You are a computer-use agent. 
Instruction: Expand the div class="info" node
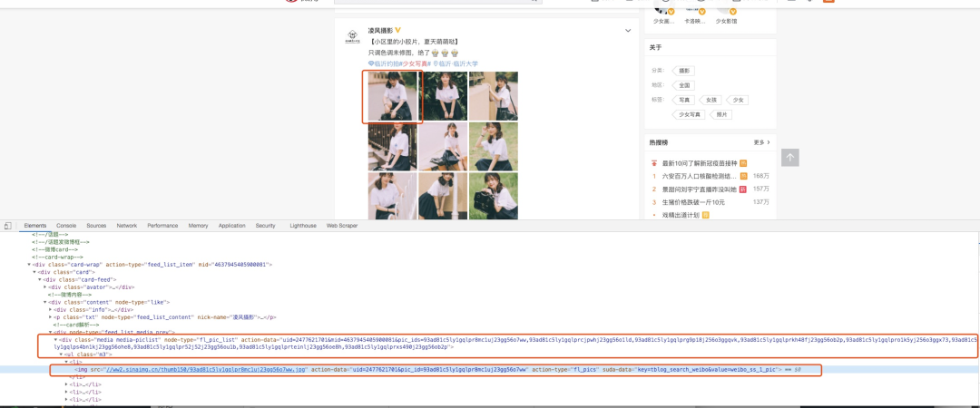tap(50, 310)
